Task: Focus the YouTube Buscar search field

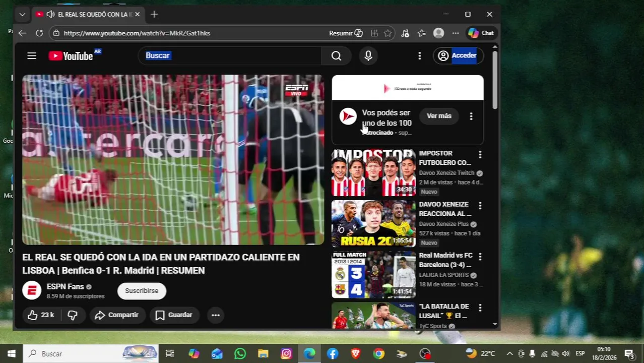Action: [x=229, y=55]
